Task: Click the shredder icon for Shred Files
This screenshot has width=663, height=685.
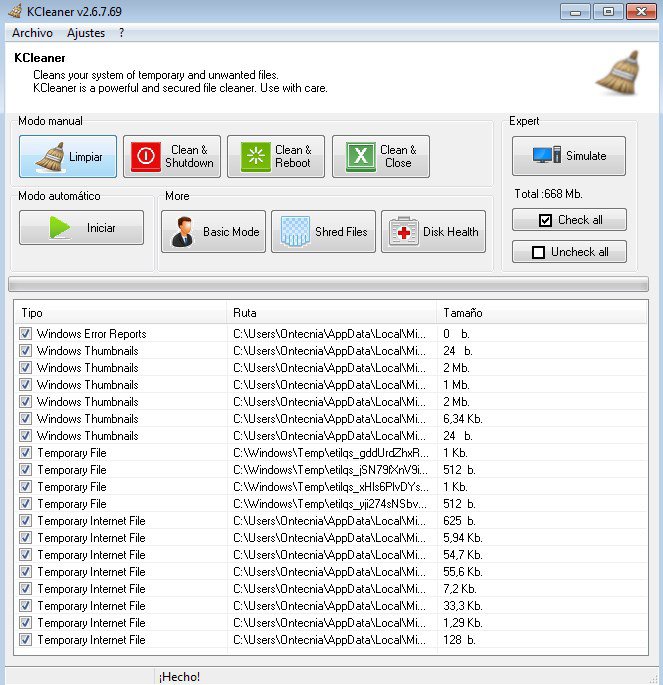Action: [295, 231]
